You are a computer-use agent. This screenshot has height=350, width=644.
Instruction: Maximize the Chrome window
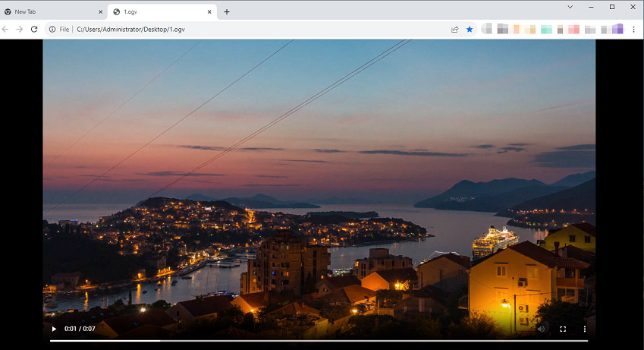tap(612, 7)
